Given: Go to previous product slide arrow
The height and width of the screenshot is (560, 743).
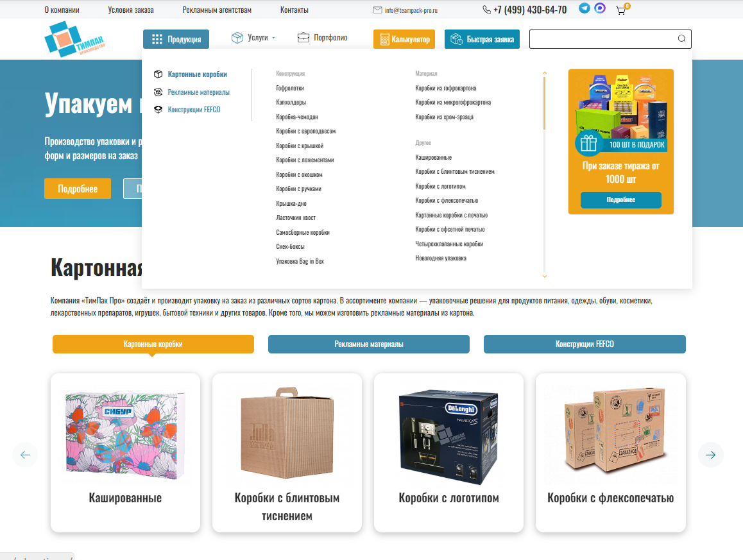Looking at the screenshot, I should pos(25,455).
